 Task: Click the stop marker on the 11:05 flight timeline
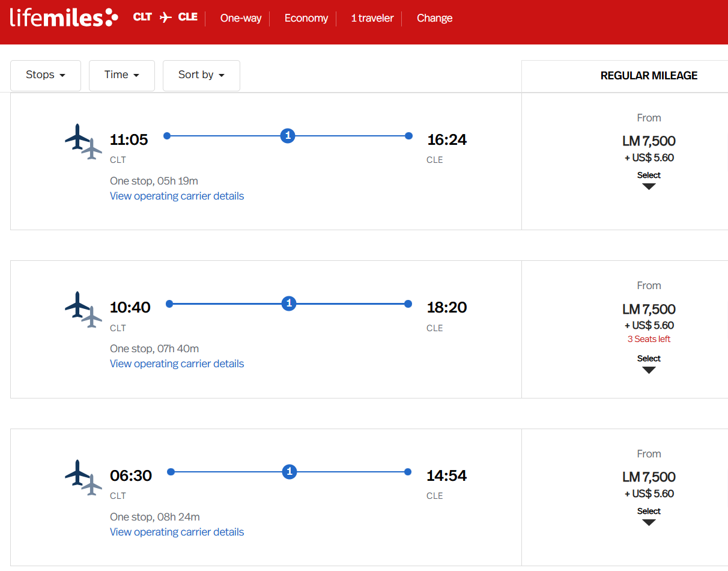click(x=288, y=136)
